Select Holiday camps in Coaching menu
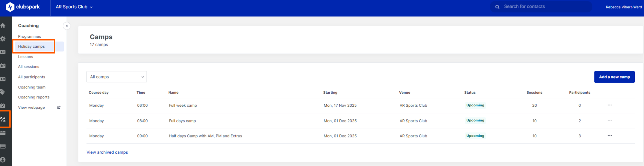Image resolution: width=644 pixels, height=166 pixels. point(31,46)
